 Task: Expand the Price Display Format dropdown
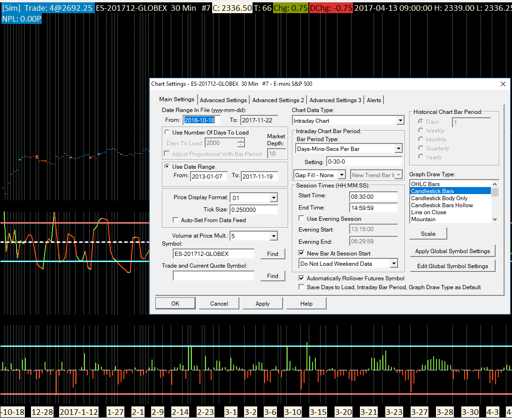click(x=274, y=198)
